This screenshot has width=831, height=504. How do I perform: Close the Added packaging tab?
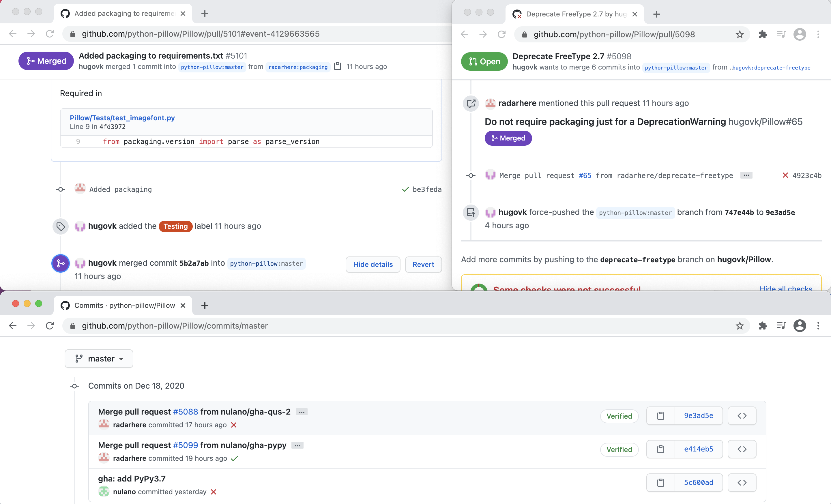click(x=183, y=14)
